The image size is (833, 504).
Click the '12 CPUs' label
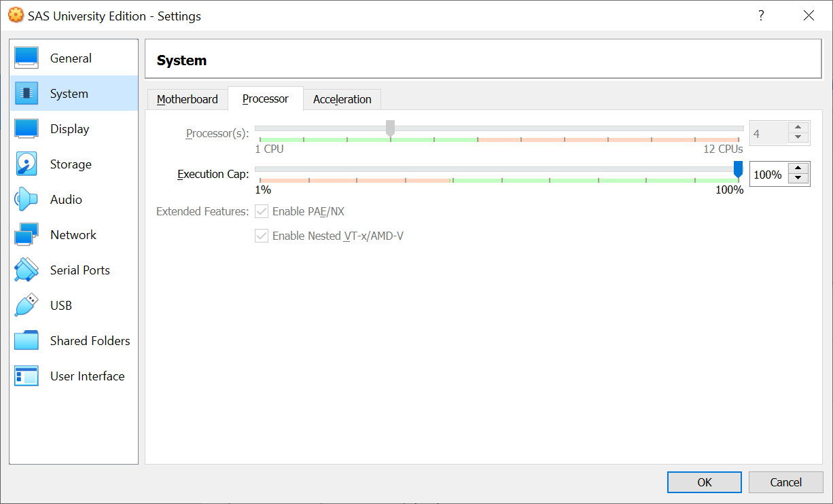pyautogui.click(x=723, y=149)
